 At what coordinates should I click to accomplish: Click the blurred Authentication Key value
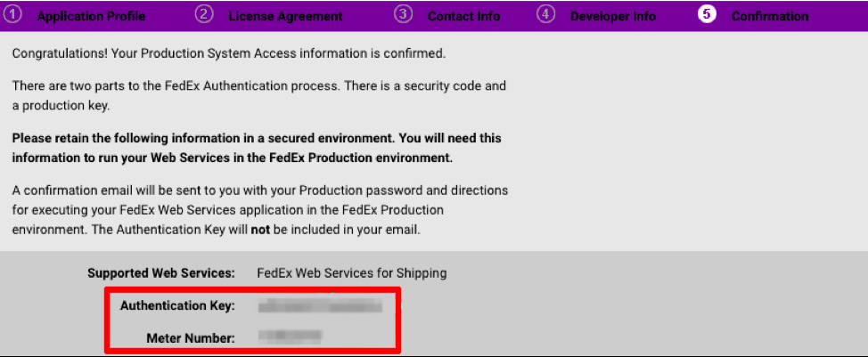click(320, 307)
